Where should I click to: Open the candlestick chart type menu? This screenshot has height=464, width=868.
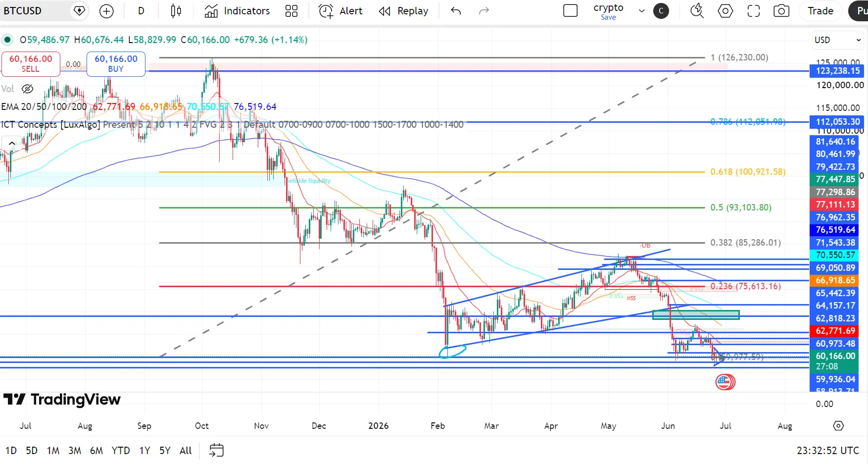pyautogui.click(x=176, y=11)
